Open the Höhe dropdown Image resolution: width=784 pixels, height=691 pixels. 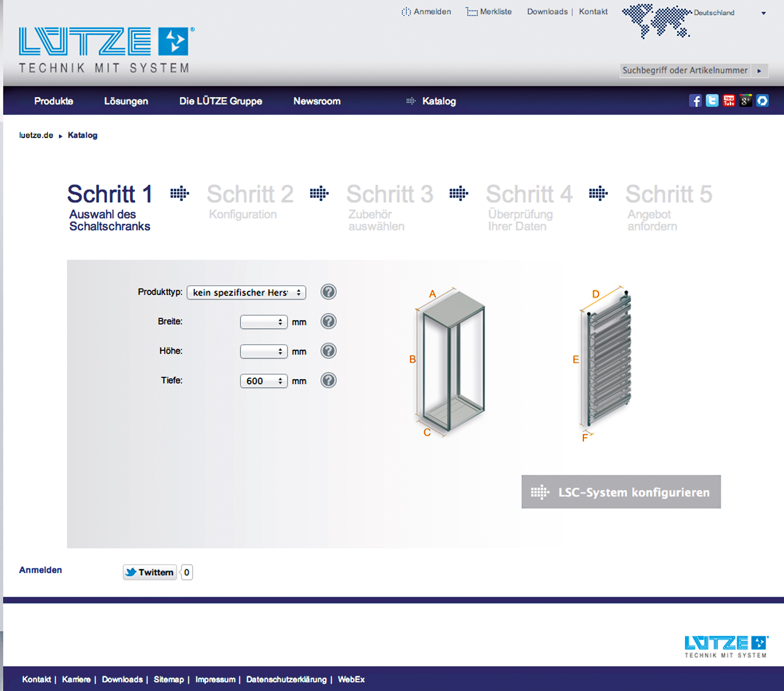pyautogui.click(x=264, y=351)
